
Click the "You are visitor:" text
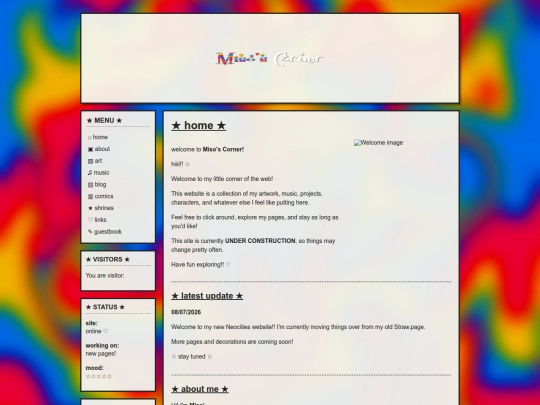[x=105, y=276]
